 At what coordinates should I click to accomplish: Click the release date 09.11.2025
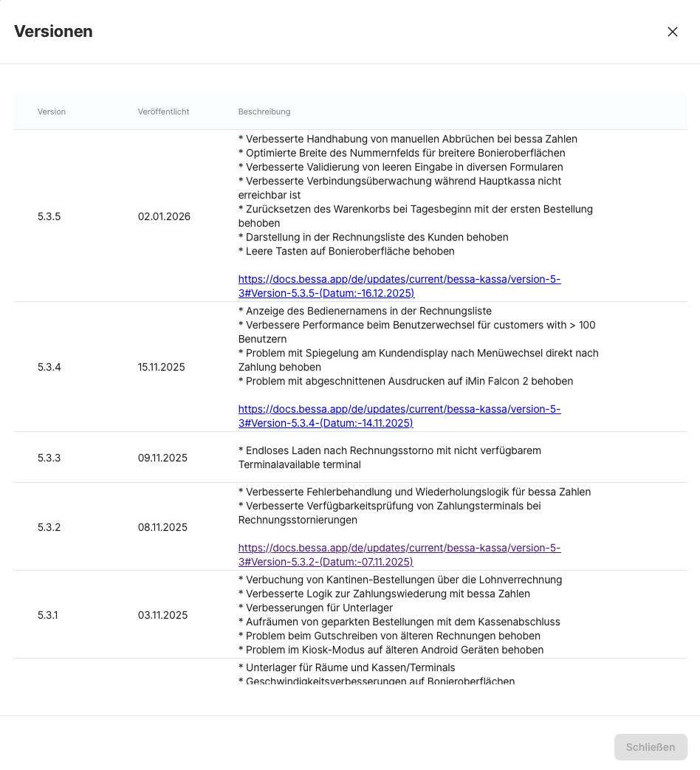coord(162,458)
